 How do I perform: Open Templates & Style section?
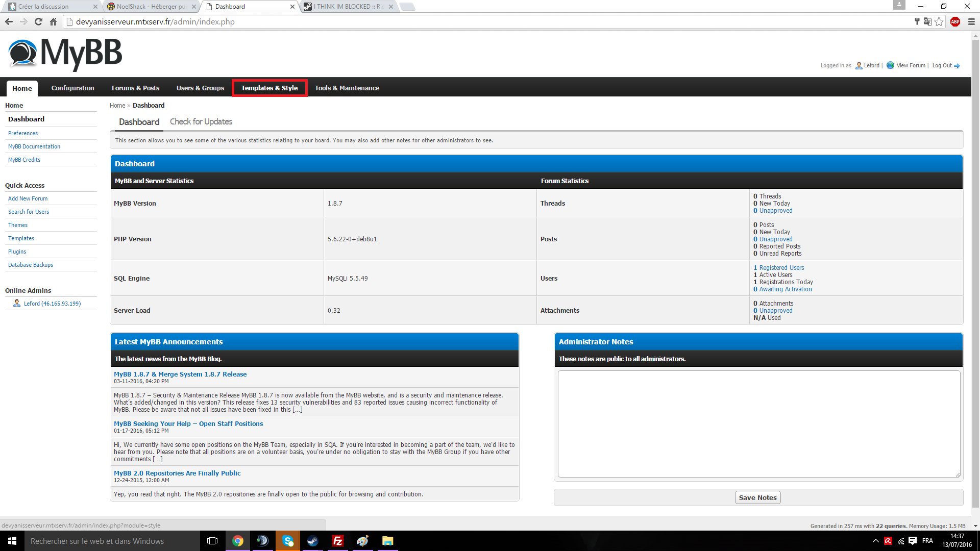[269, 88]
